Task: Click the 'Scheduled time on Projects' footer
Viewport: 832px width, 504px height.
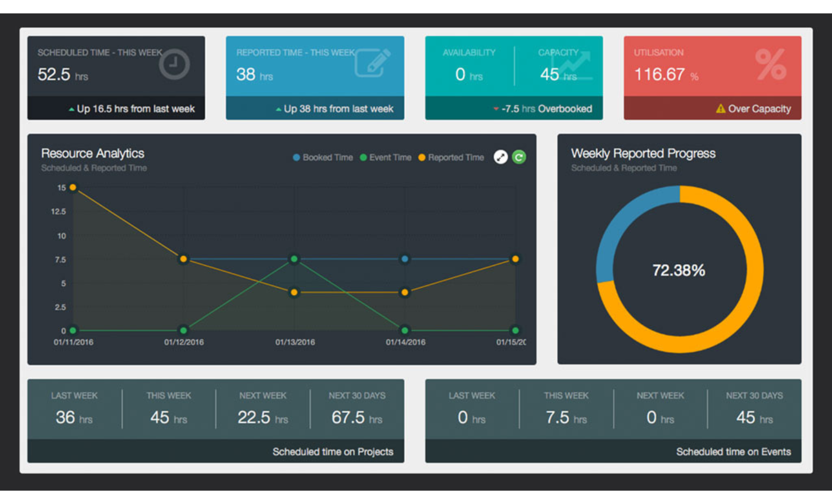Action: coord(333,452)
